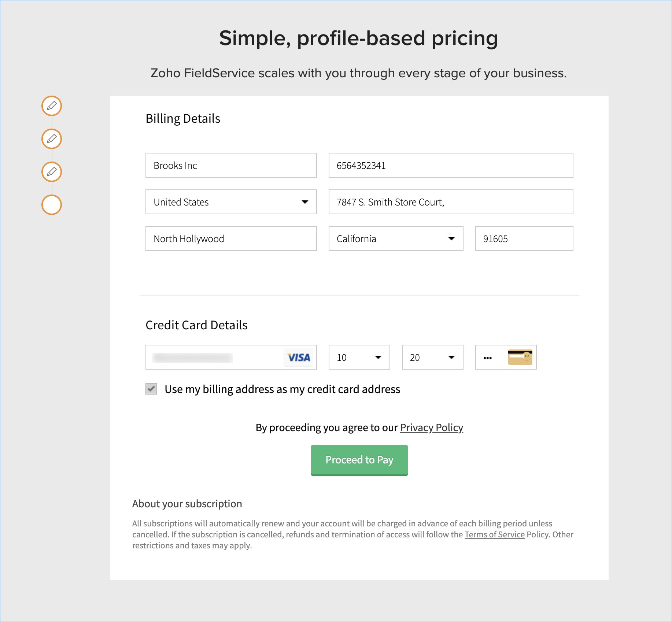
Task: Open the Terms of Service link
Action: pyautogui.click(x=494, y=534)
